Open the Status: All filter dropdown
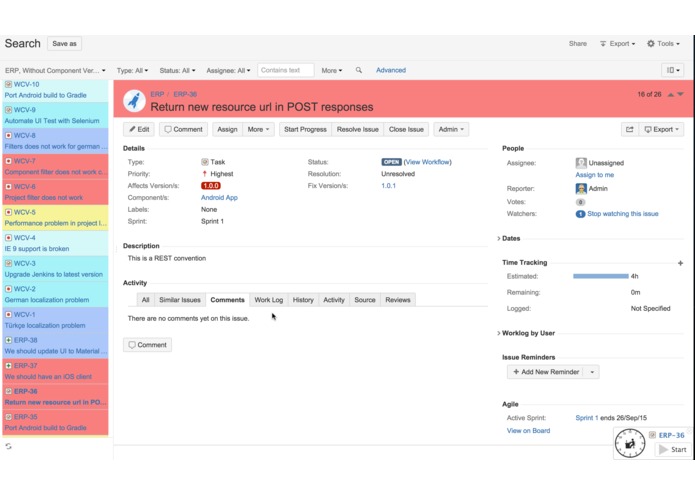This screenshot has width=695, height=494. 177,70
